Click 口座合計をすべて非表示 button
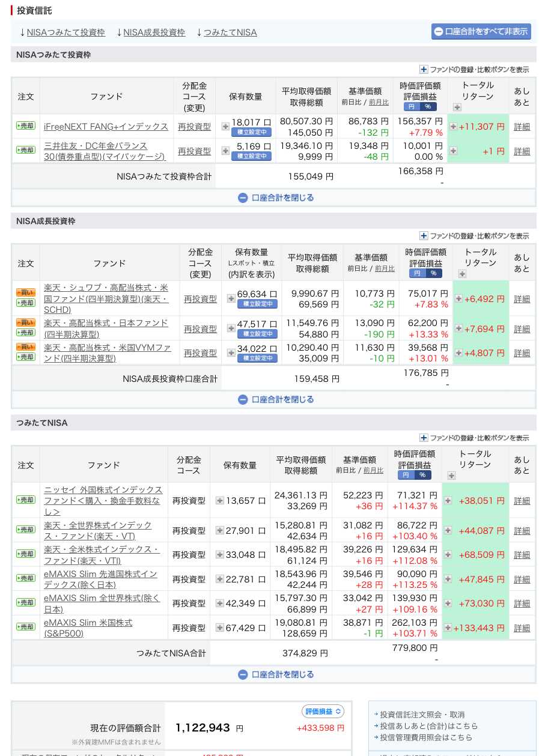The image size is (545, 756). tap(481, 31)
